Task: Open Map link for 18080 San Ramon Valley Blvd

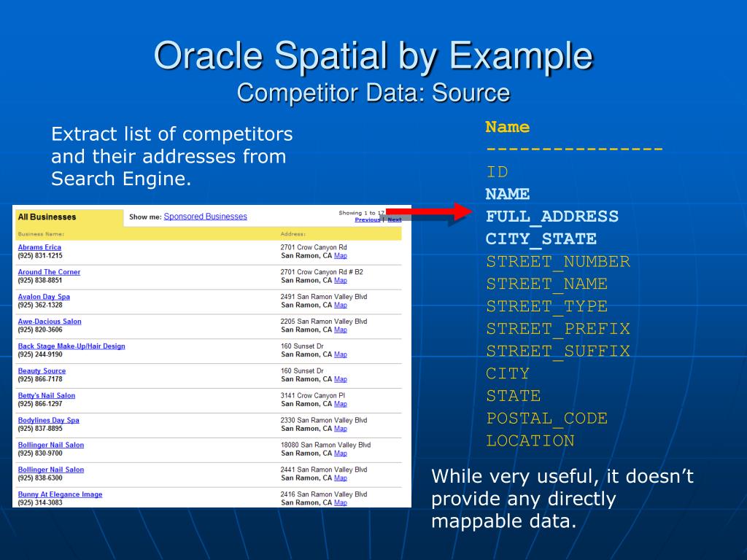Action: (341, 454)
